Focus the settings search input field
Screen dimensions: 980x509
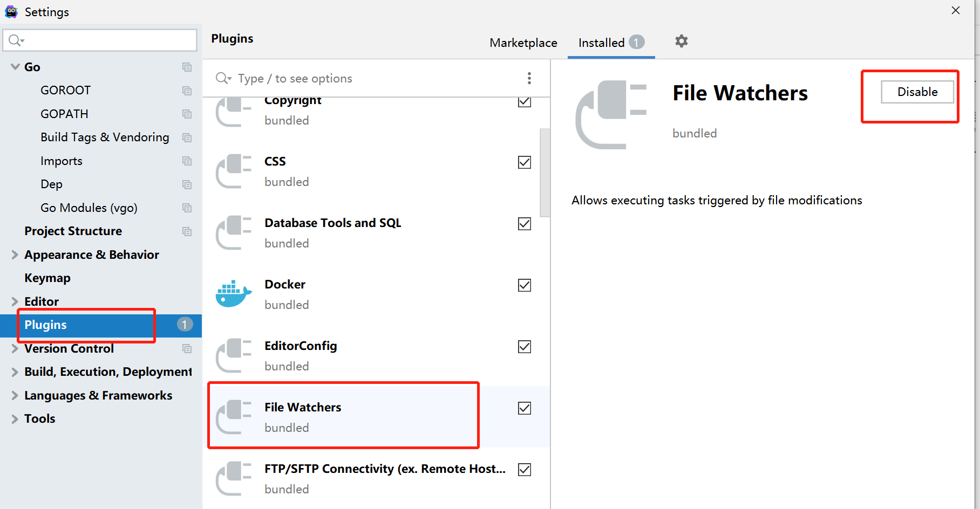tap(100, 40)
